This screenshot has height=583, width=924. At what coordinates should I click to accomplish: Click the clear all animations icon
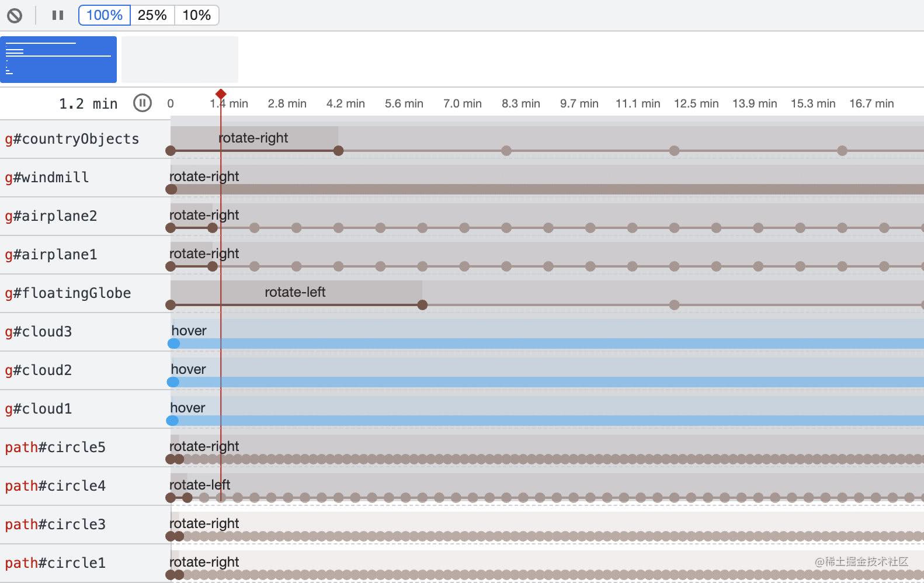click(x=15, y=16)
